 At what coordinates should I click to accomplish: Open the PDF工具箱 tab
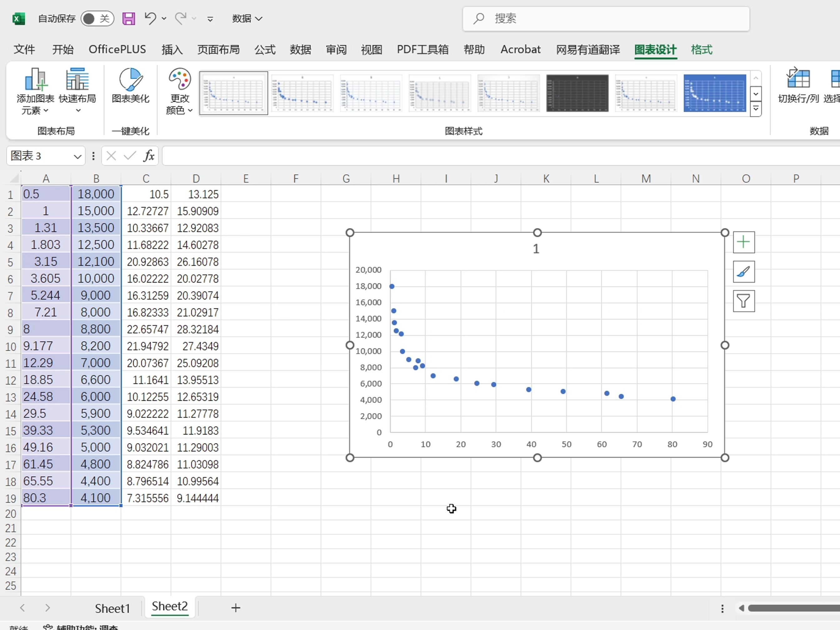pos(423,49)
